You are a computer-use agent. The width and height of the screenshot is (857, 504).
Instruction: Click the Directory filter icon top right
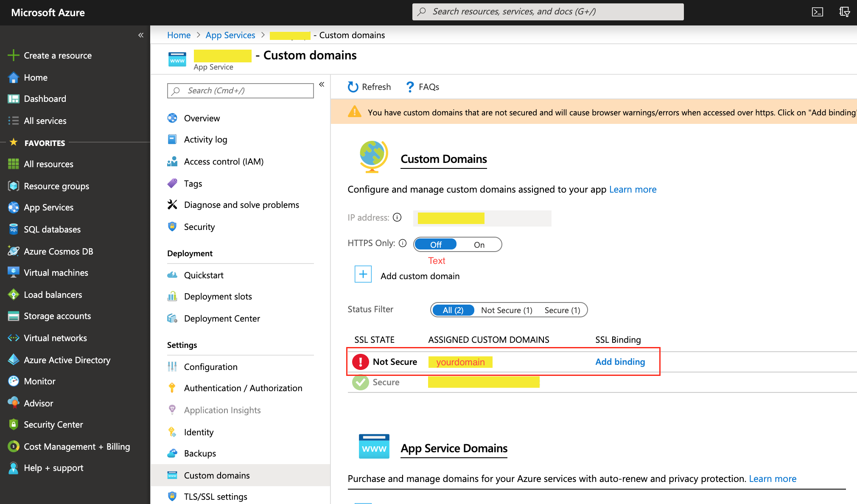pos(844,12)
